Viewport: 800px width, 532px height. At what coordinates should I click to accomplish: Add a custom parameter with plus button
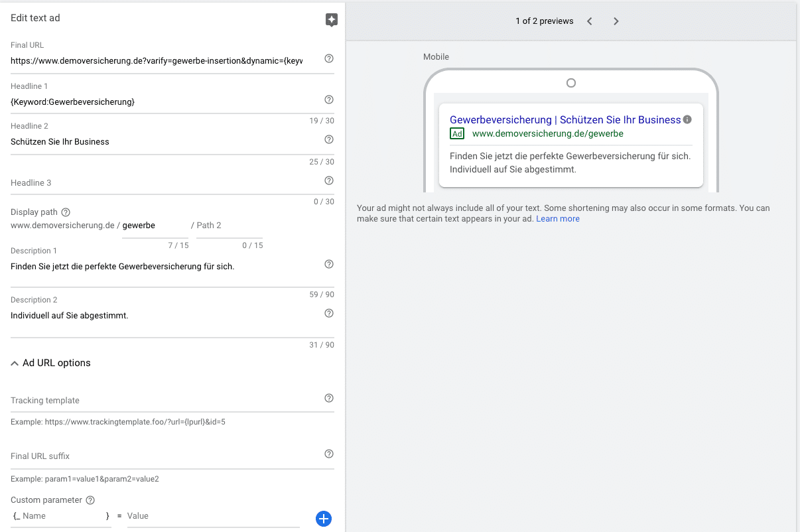[324, 519]
